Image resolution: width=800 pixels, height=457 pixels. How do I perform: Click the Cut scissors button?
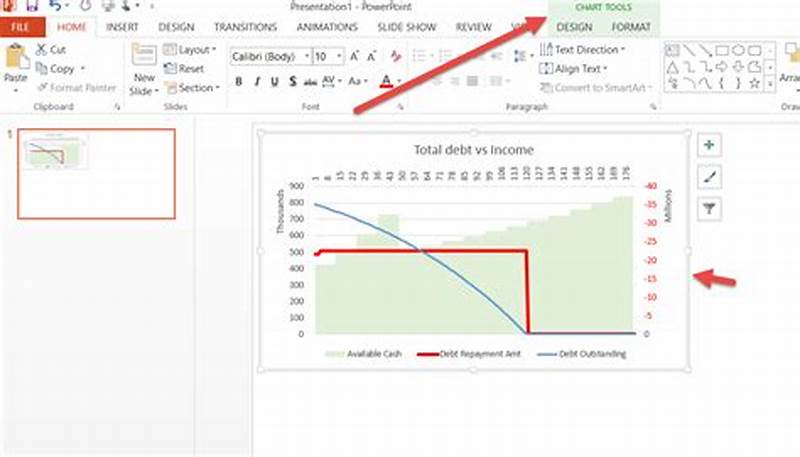[x=51, y=49]
